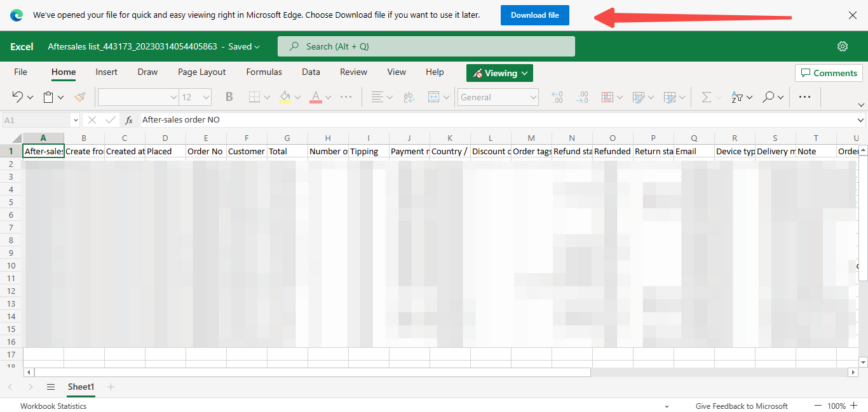The height and width of the screenshot is (412, 868).
Task: Open the Undo dropdown arrow
Action: pos(30,97)
